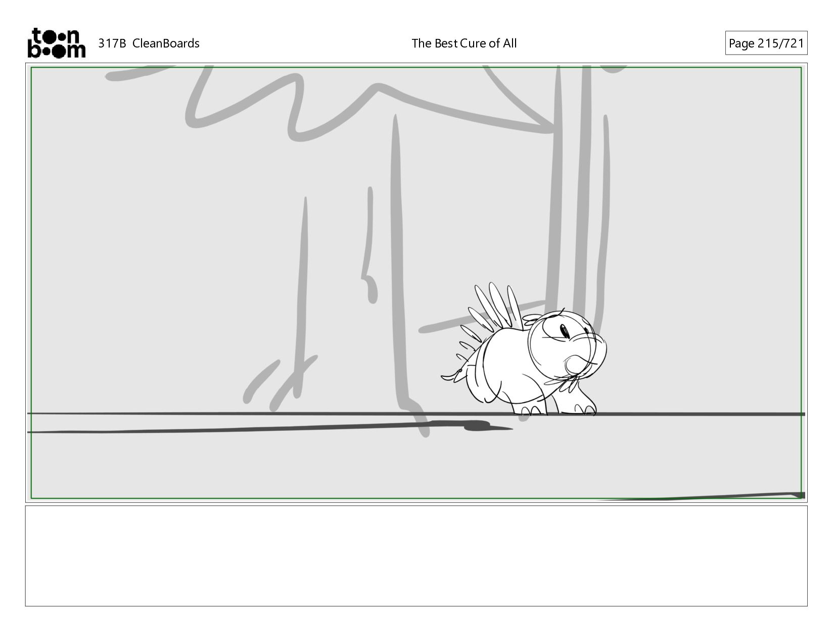Click the title 'The Best Cure of All'
Image resolution: width=834 pixels, height=644 pixels.
pos(464,43)
